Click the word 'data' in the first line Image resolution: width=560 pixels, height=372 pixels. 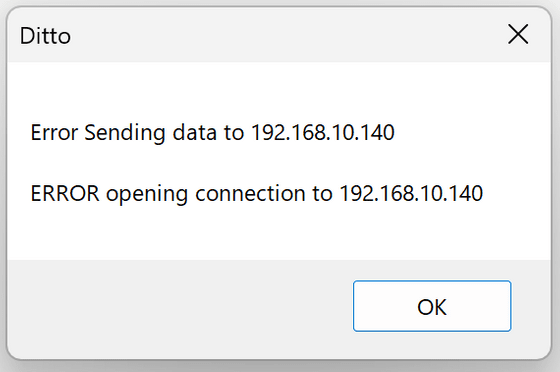(x=195, y=132)
